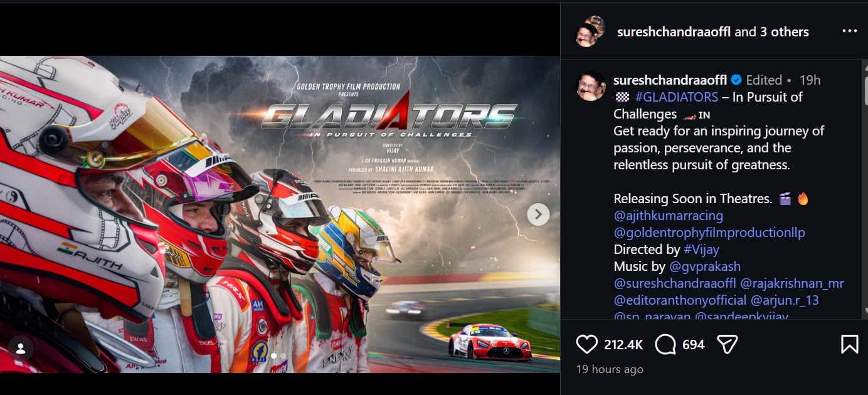This screenshot has width=868, height=395.
Task: Click the caption panel scrollbar
Action: (x=865, y=90)
